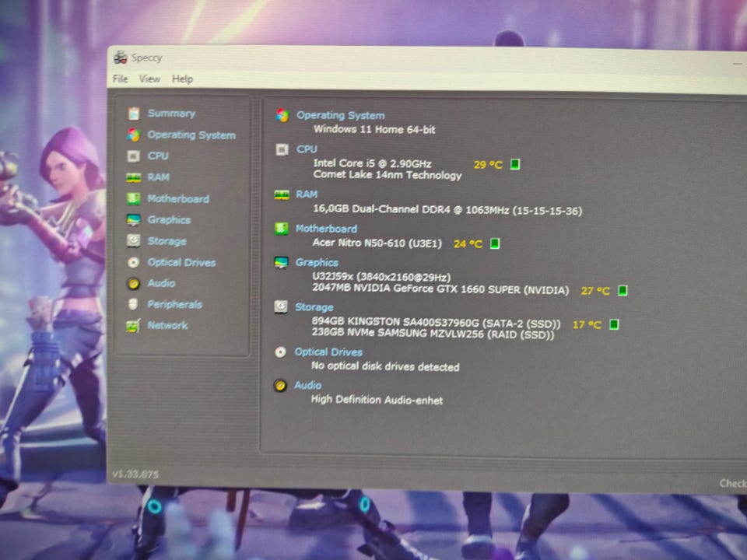The image size is (747, 560).
Task: Select the Operating System icon in sidebar
Action: click(133, 135)
